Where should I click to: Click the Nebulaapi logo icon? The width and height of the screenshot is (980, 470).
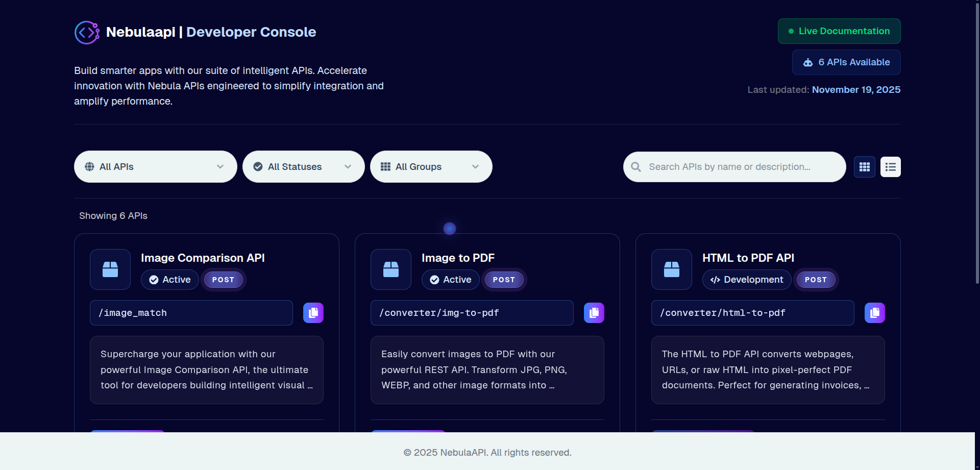87,32
